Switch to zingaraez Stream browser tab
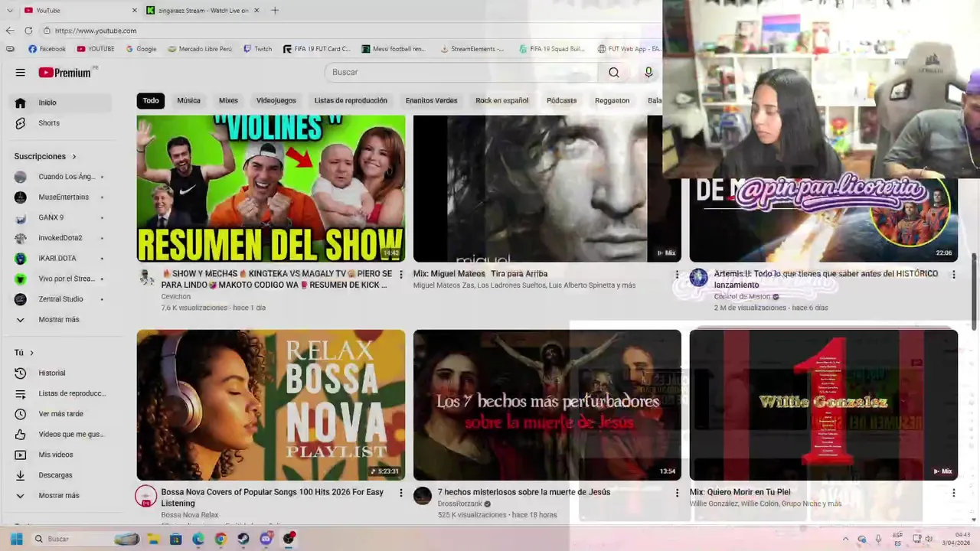Image resolution: width=980 pixels, height=551 pixels. [203, 10]
